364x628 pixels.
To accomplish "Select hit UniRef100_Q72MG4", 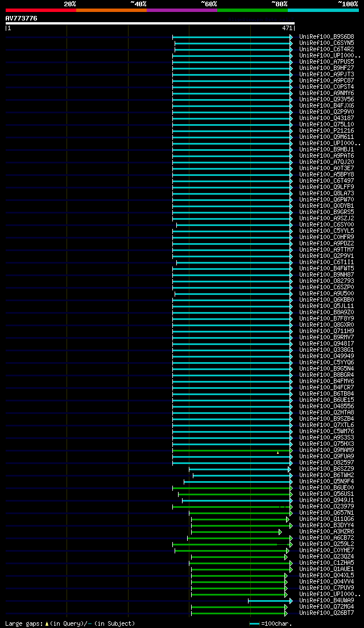I will coord(326,607).
